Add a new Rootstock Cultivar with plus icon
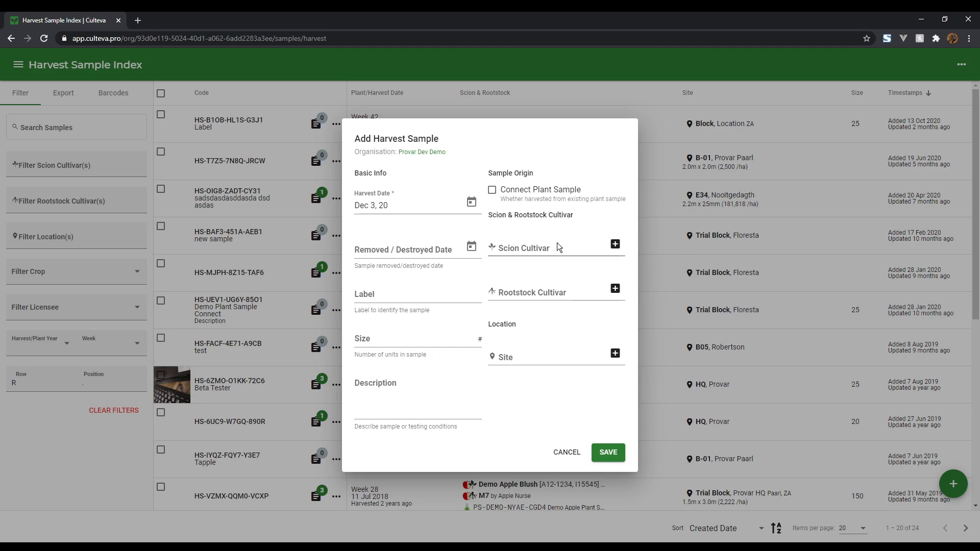The height and width of the screenshot is (551, 980). (615, 288)
